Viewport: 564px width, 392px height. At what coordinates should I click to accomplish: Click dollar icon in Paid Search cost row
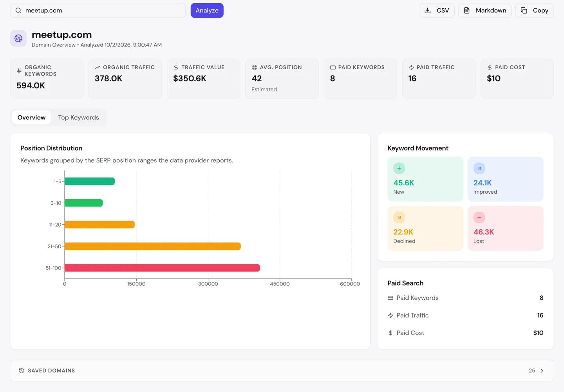point(390,333)
